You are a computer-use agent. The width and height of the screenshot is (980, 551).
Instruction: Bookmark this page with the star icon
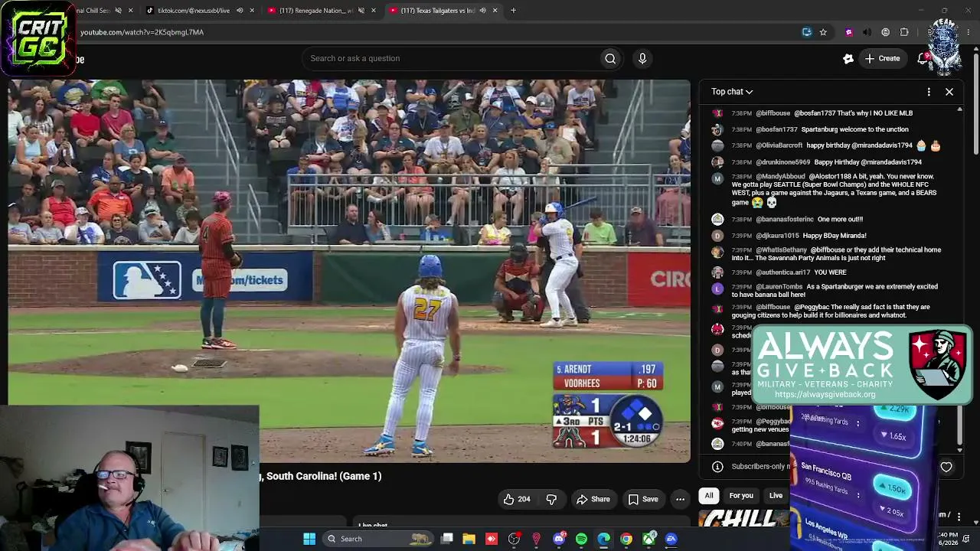click(823, 32)
